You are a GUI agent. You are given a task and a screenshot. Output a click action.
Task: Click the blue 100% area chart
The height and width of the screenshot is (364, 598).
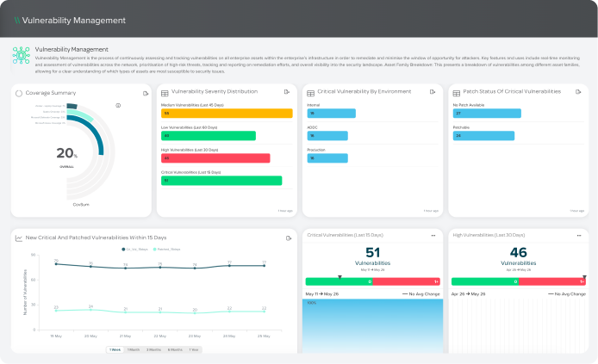tap(372, 326)
